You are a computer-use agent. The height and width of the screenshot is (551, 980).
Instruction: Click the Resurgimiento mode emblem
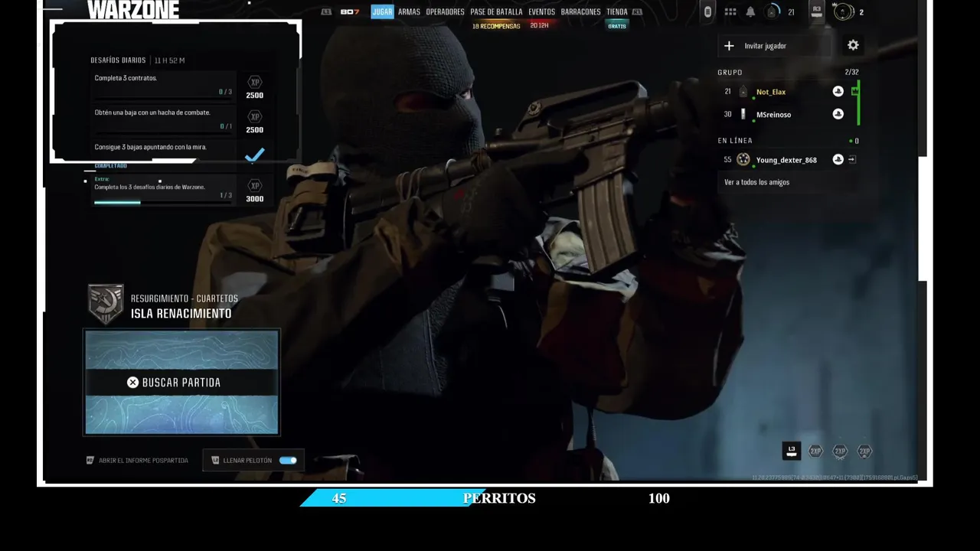point(106,304)
